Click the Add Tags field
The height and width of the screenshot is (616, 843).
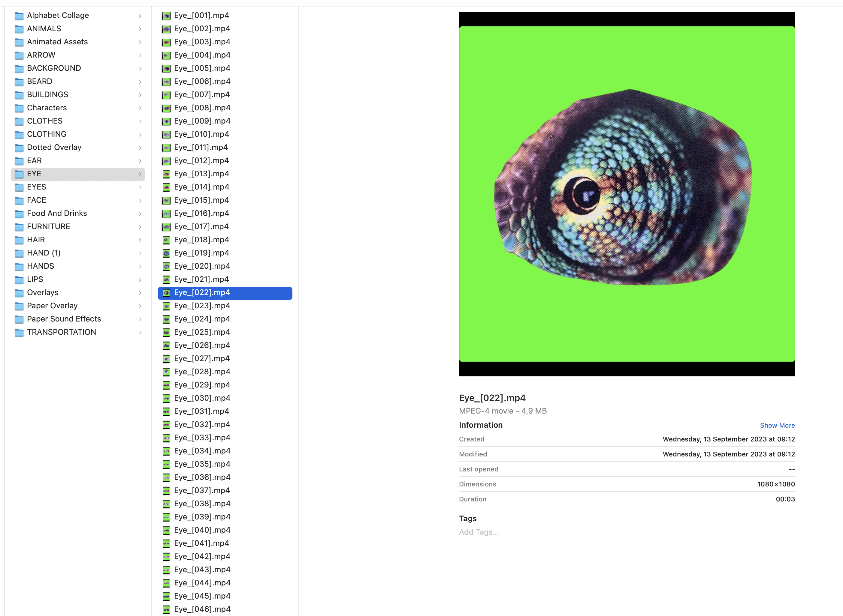click(x=479, y=532)
